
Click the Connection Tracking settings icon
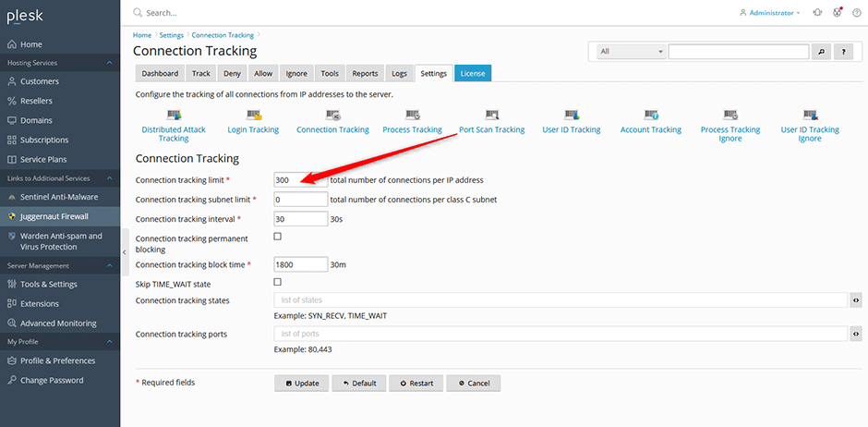click(x=332, y=116)
